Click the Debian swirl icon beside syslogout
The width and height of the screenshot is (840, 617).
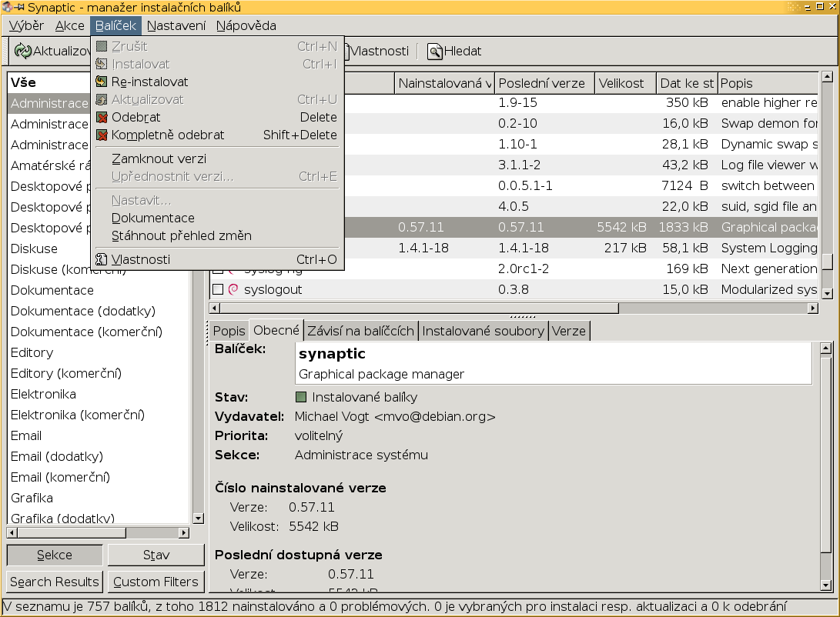tap(233, 289)
